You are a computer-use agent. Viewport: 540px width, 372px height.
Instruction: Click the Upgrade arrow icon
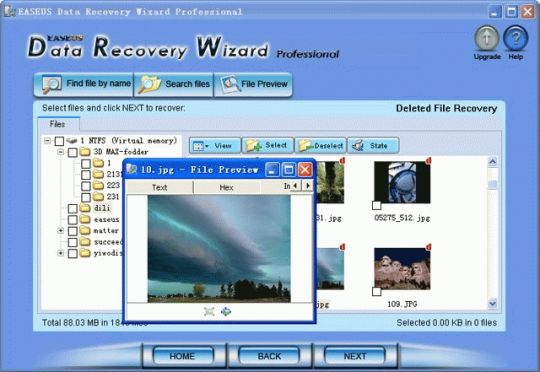(x=486, y=38)
